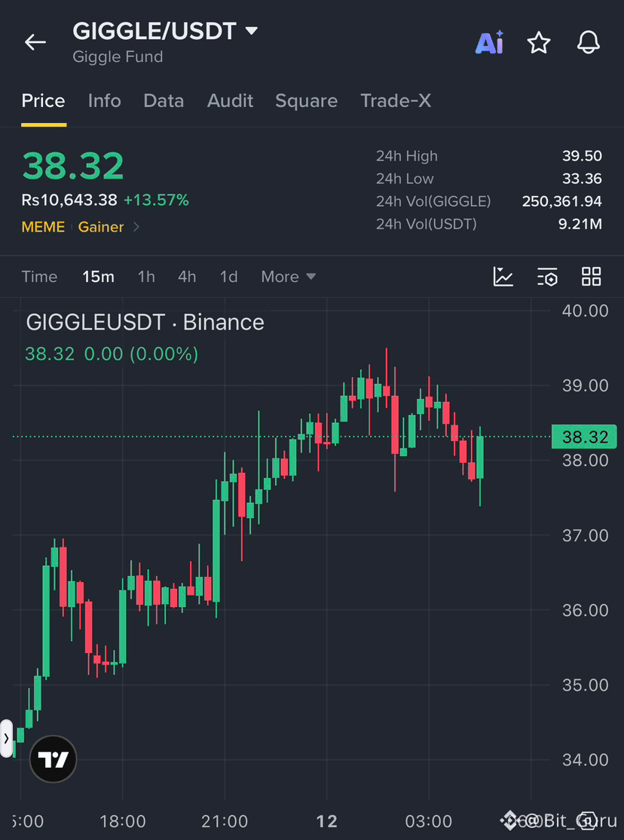Tap the MEME tag
This screenshot has height=840, width=624.
pos(44,227)
